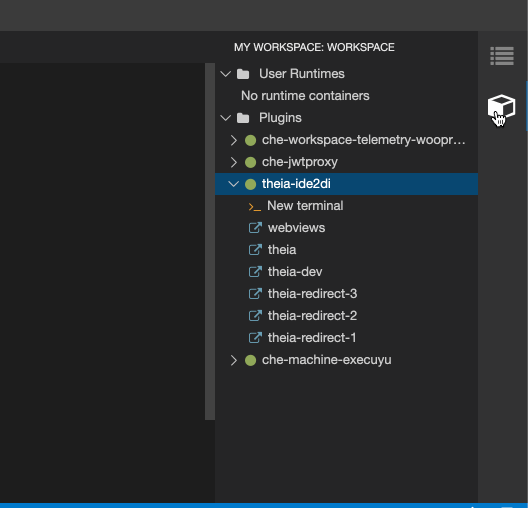Image resolution: width=528 pixels, height=508 pixels.
Task: Click the theia-redirect-2 external link icon
Action: click(x=255, y=316)
